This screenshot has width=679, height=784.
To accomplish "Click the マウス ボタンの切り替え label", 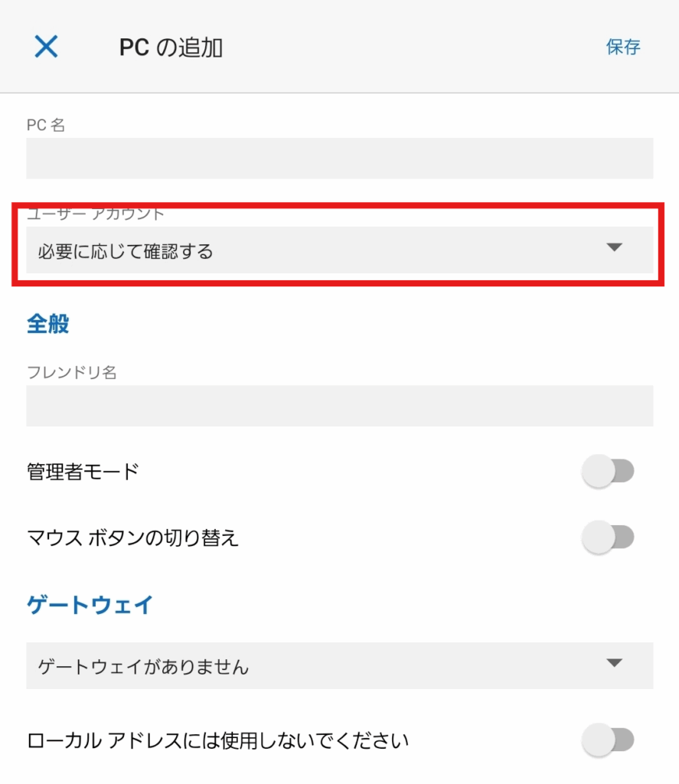I will [x=132, y=538].
